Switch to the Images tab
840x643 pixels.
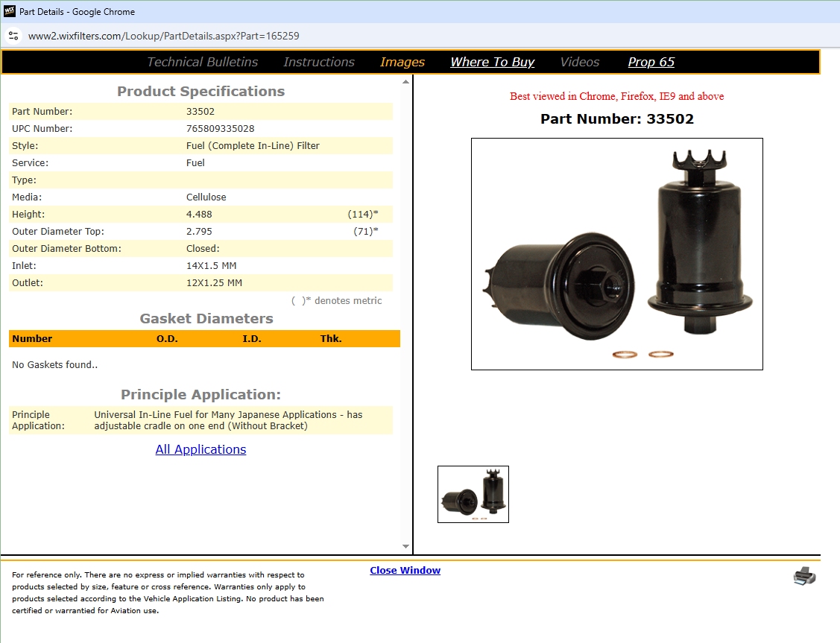pyautogui.click(x=402, y=62)
